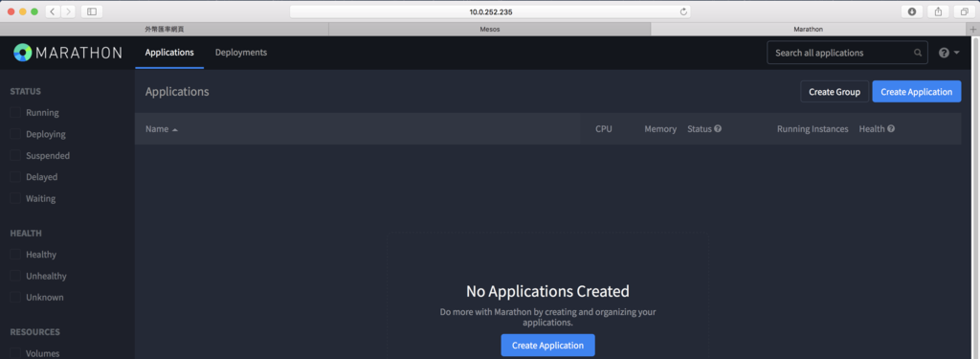Click the top Create Application button
Screen dimensions: 980x359
[917, 92]
